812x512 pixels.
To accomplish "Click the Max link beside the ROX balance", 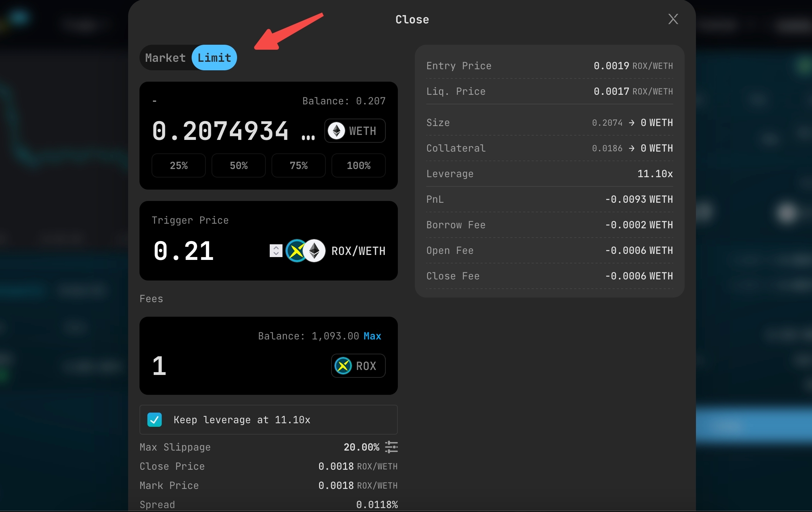I will (x=372, y=336).
